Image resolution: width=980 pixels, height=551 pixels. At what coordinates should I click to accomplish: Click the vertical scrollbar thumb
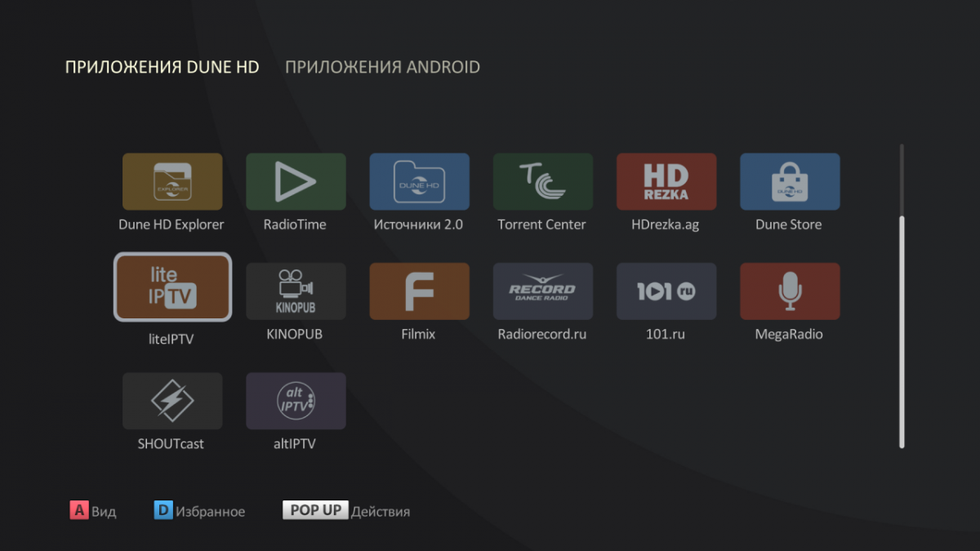tap(902, 331)
